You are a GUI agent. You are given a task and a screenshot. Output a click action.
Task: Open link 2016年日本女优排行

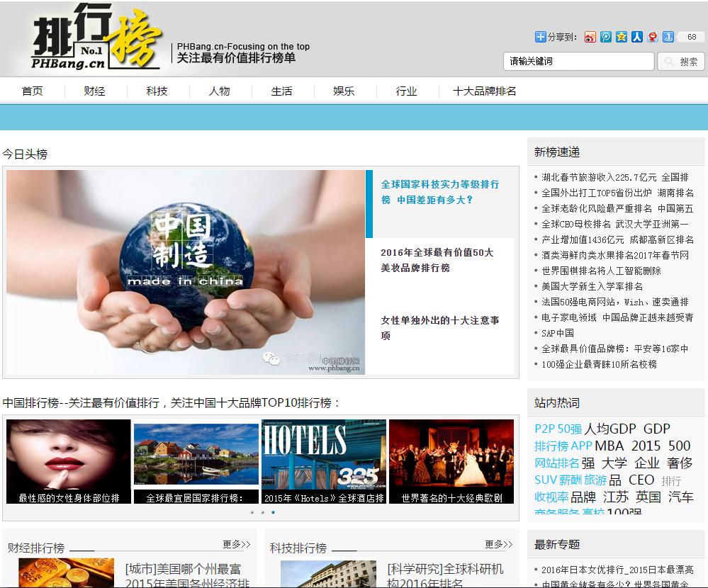pos(617,570)
